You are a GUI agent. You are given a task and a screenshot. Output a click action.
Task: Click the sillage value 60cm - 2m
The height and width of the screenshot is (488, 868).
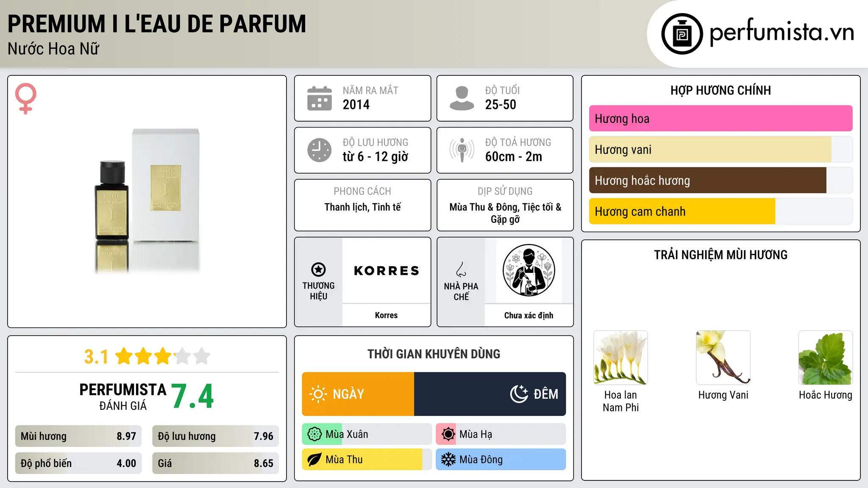(x=514, y=157)
